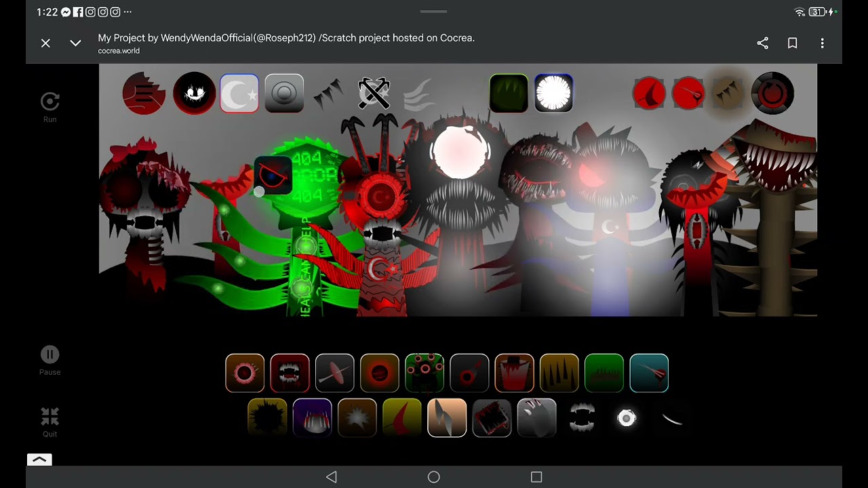The image size is (868, 488).
Task: Choose the black spiky blob on yellow icon
Action: 267,418
